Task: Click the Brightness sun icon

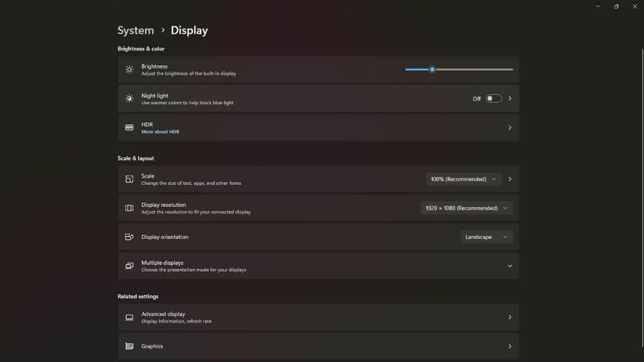Action: [x=129, y=70]
